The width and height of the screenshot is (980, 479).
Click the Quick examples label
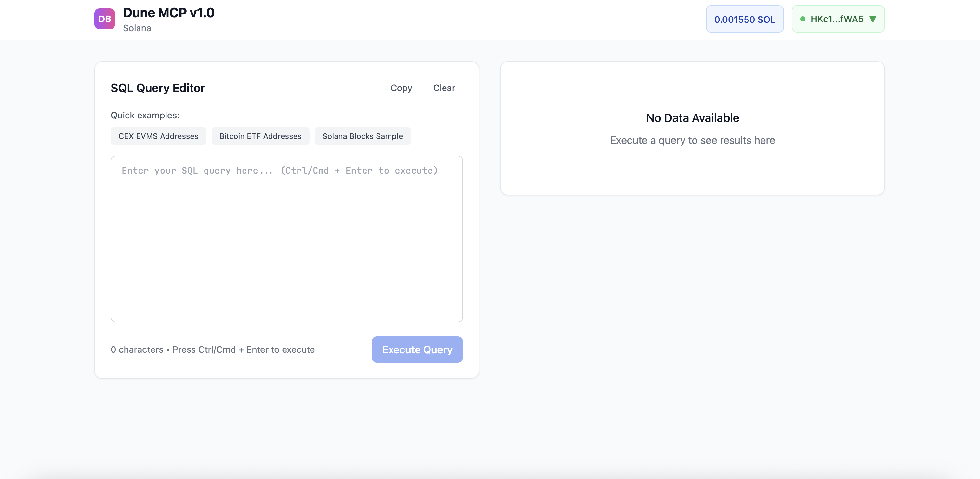[145, 116]
